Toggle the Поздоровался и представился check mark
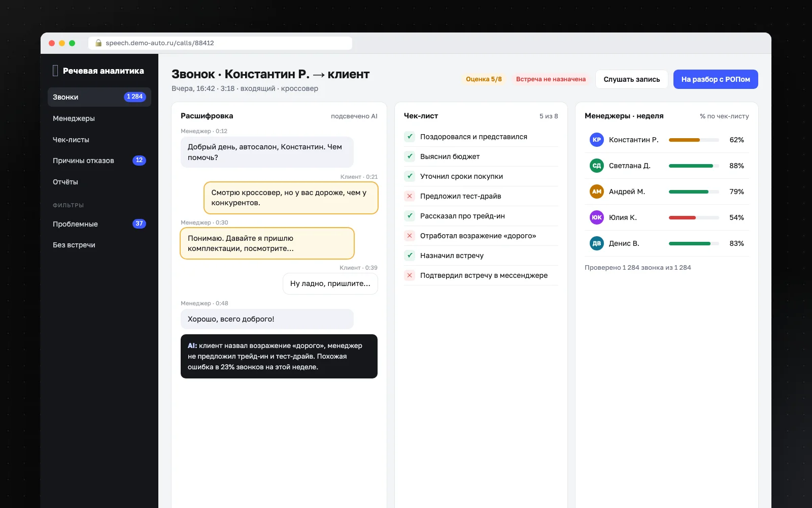This screenshot has width=812, height=508. pyautogui.click(x=410, y=137)
